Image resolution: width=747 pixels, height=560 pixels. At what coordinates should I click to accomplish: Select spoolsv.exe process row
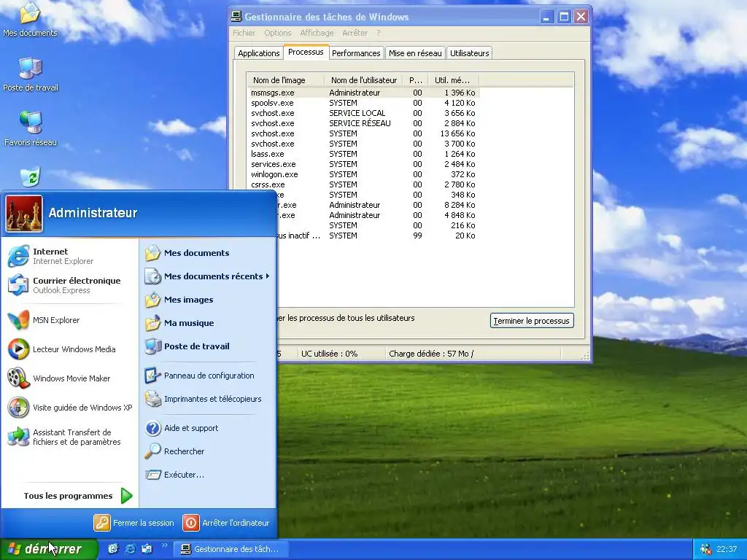[x=365, y=103]
